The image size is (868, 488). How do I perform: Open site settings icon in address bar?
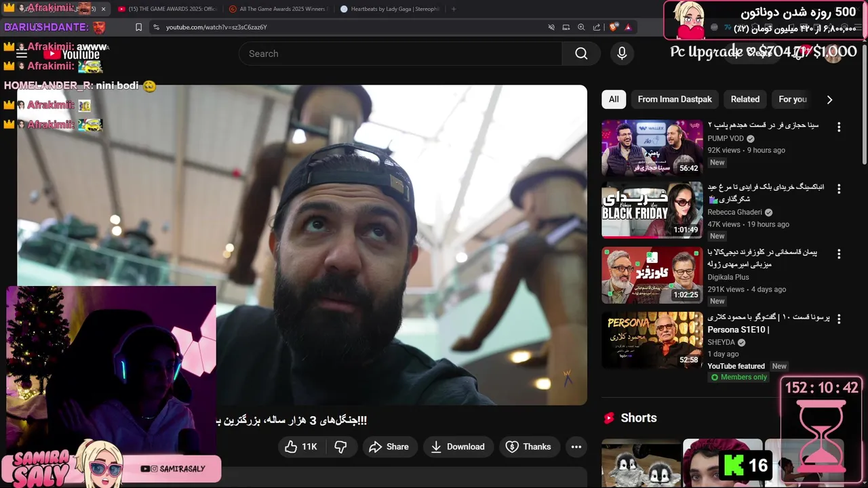pos(156,27)
